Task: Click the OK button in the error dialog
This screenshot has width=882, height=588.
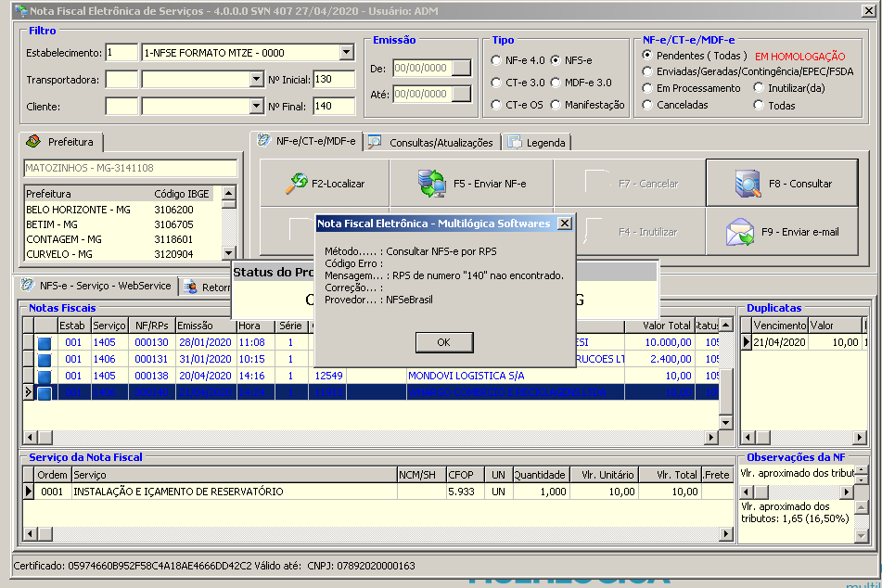Action: pos(444,342)
